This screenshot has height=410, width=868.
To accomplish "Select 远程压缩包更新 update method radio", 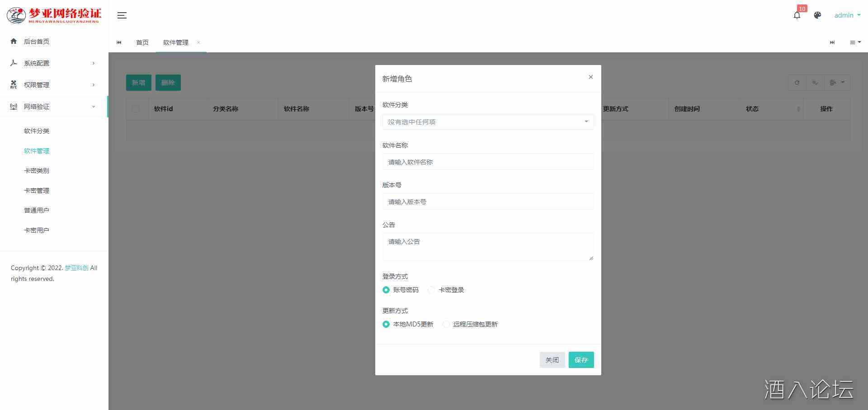I will coord(446,324).
